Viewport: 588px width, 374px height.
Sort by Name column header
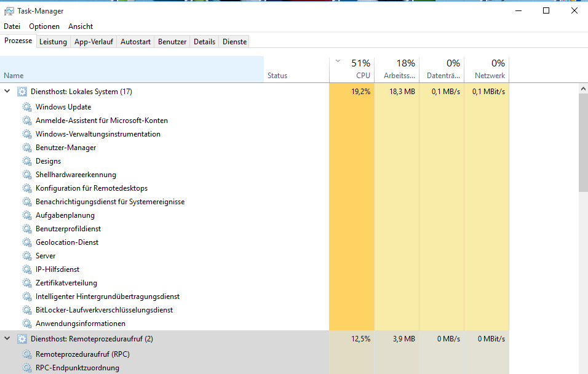(x=132, y=70)
